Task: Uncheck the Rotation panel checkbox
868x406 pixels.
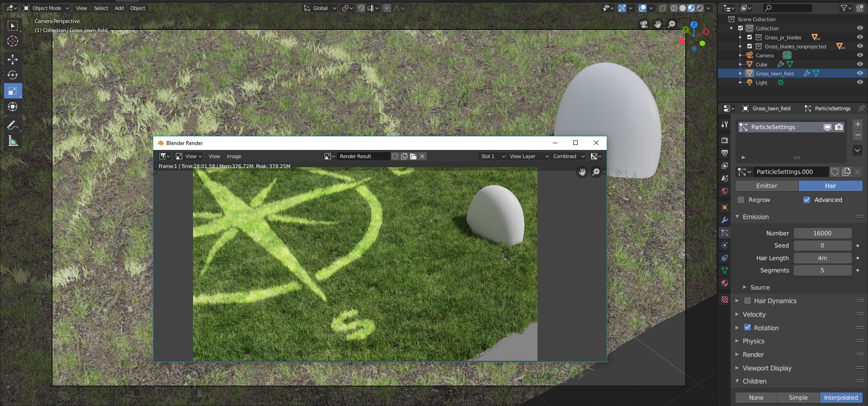Action: coord(747,327)
